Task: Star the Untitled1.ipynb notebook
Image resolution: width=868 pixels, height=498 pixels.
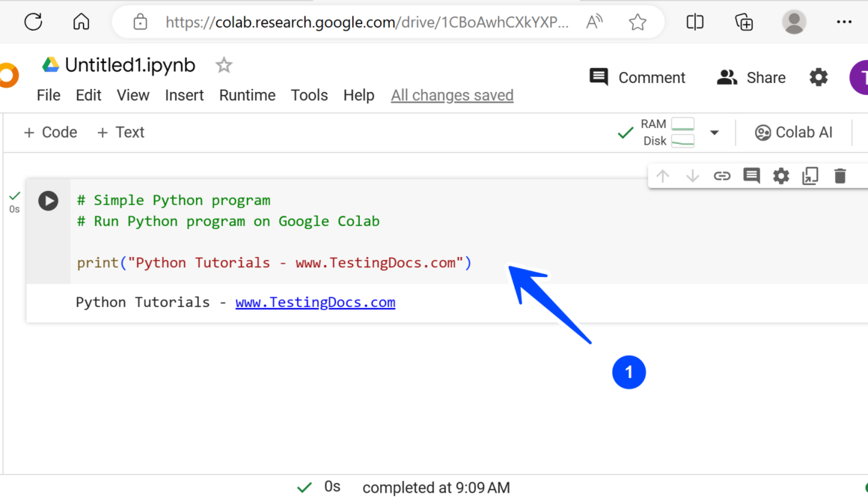Action: coord(224,65)
